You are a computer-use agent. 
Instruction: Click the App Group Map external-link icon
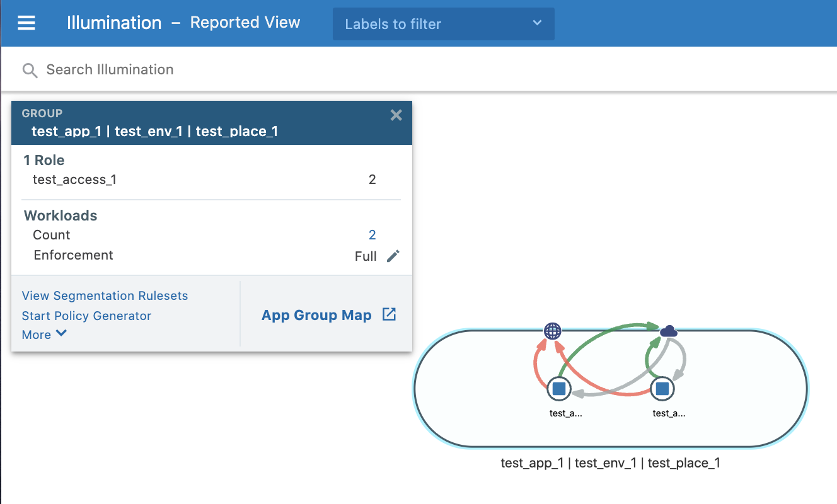[x=390, y=315]
